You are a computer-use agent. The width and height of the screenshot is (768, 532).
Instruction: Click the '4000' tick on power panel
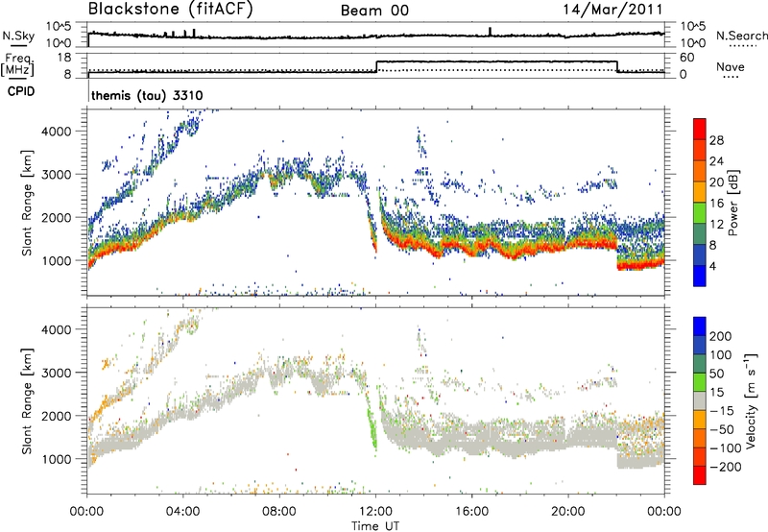point(56,132)
